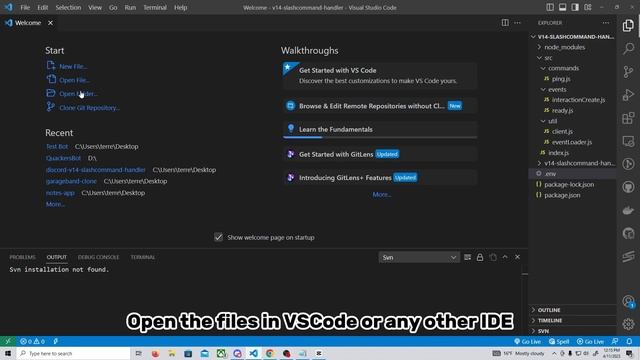Open the Terminal menu
Screen dimensions: 640x360
(x=155, y=7)
